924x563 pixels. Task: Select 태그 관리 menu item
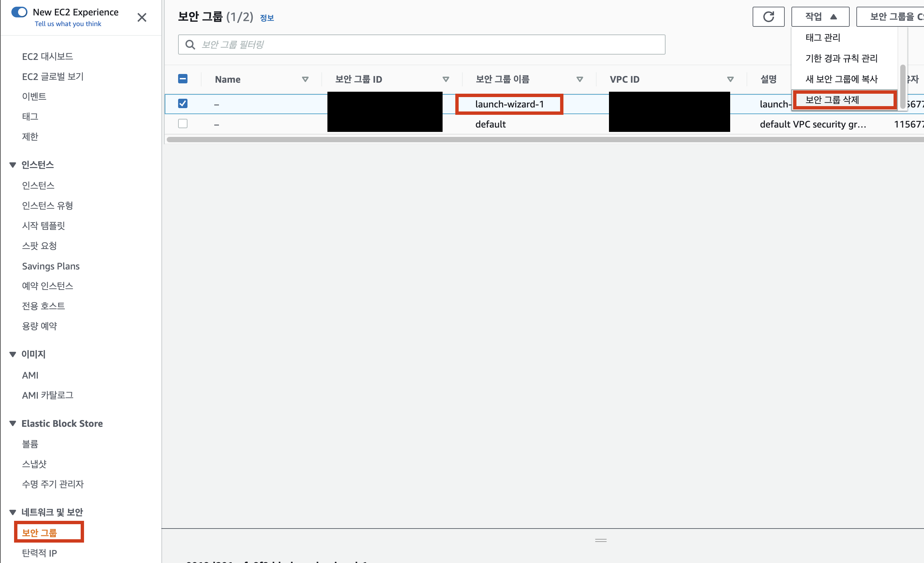pyautogui.click(x=822, y=37)
